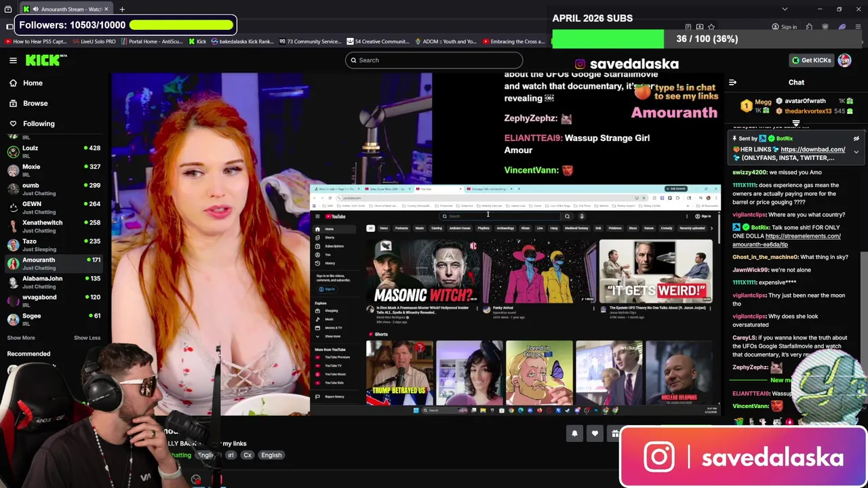Screen dimensions: 868x488
Task: Expand the leaderboard drag handle
Action: 796,124
